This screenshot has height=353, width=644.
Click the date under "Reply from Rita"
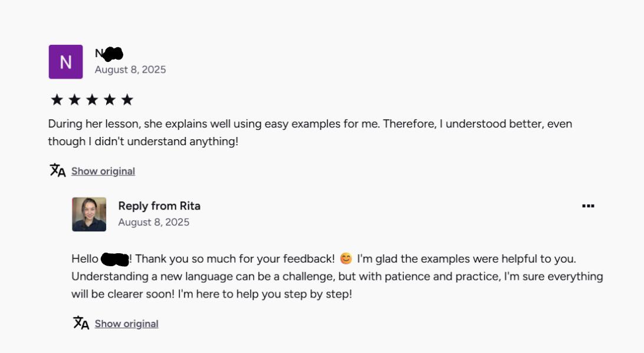[x=153, y=223]
